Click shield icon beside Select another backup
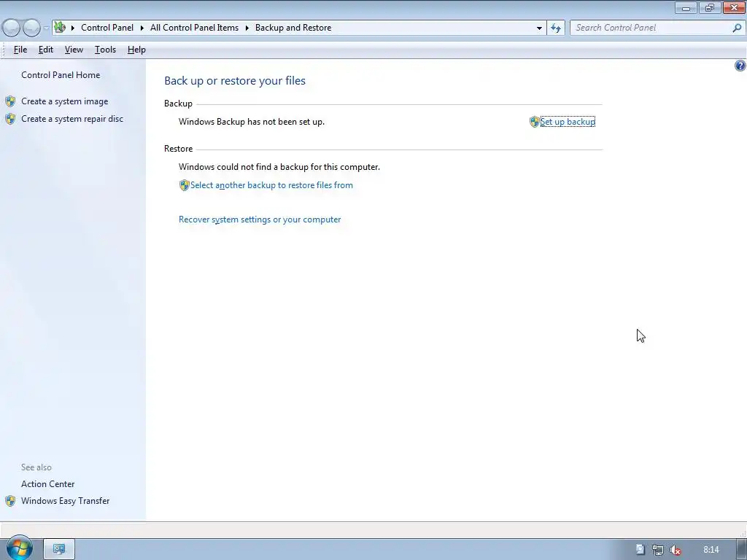The image size is (747, 560). click(x=185, y=185)
